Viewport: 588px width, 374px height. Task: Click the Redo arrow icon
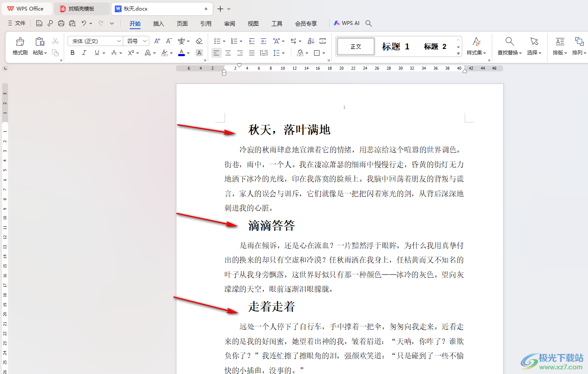(101, 23)
